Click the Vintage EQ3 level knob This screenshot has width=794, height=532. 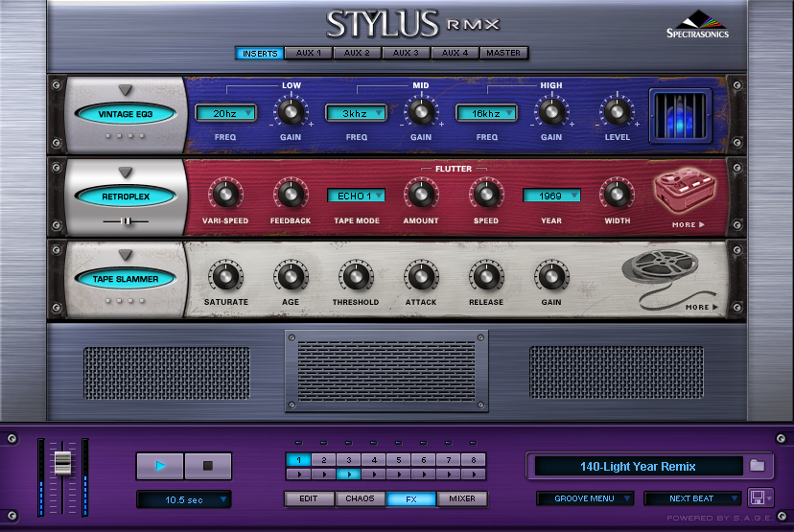point(617,112)
